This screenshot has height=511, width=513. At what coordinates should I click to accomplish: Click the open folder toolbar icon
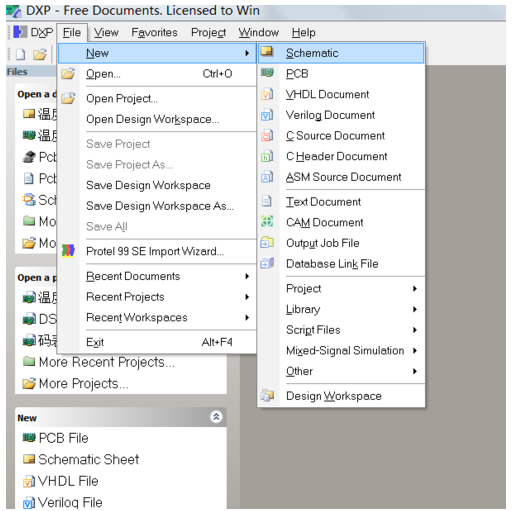(40, 54)
